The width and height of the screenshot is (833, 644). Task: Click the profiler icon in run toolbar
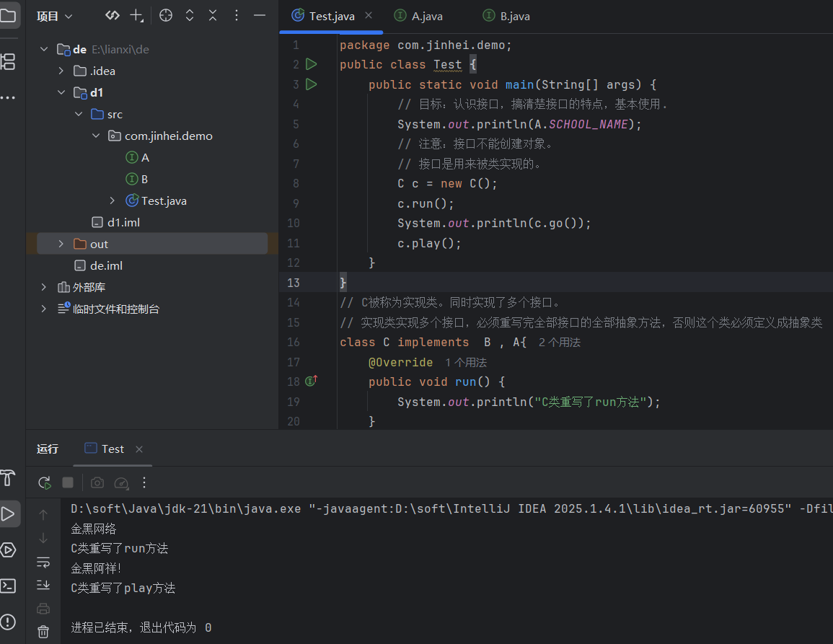(x=121, y=482)
